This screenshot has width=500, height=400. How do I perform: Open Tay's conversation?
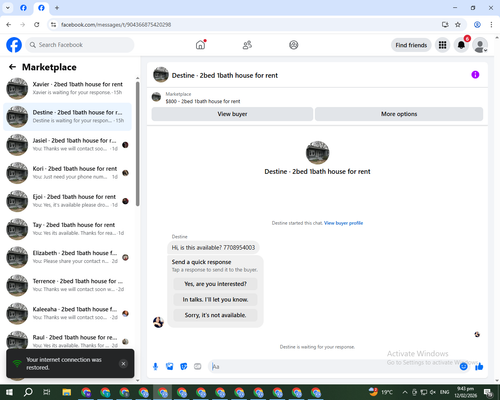(68, 229)
